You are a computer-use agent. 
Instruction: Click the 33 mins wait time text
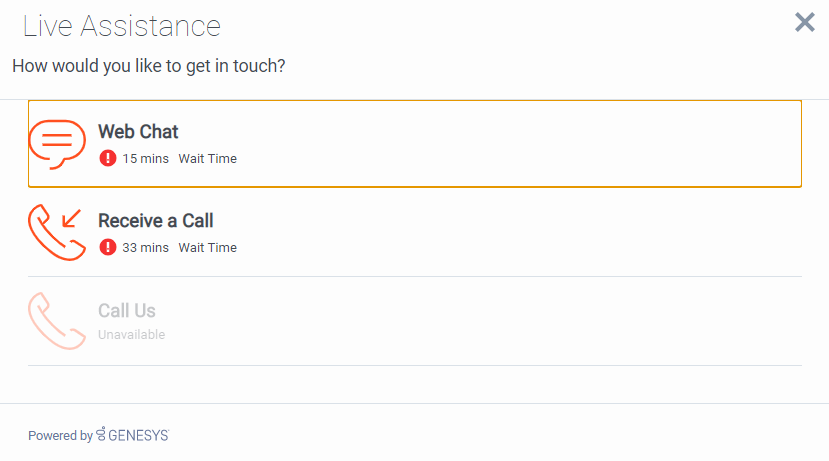(x=145, y=247)
